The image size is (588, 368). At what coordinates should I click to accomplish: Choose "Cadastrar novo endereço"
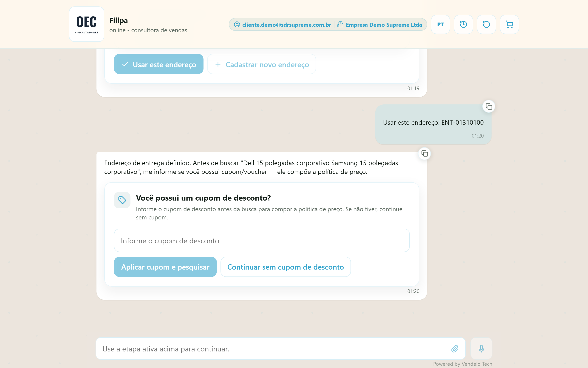tap(261, 64)
